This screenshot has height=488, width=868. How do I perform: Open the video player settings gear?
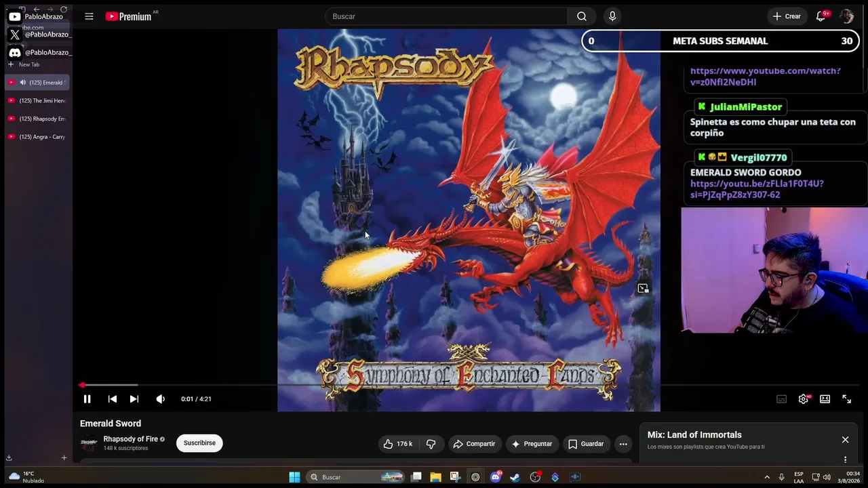coord(804,399)
